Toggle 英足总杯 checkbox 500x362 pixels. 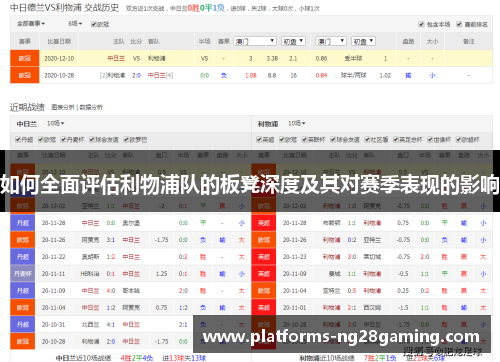[x=396, y=139]
